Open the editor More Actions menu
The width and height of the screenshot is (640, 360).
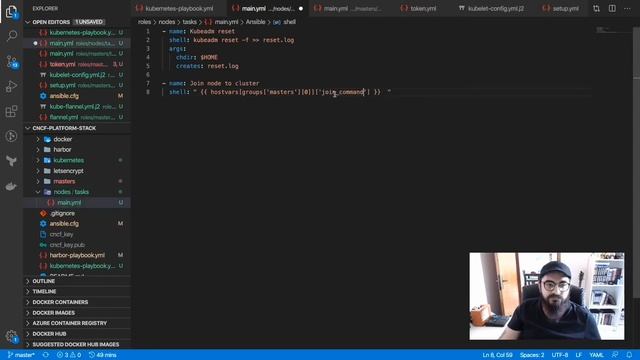(x=627, y=8)
